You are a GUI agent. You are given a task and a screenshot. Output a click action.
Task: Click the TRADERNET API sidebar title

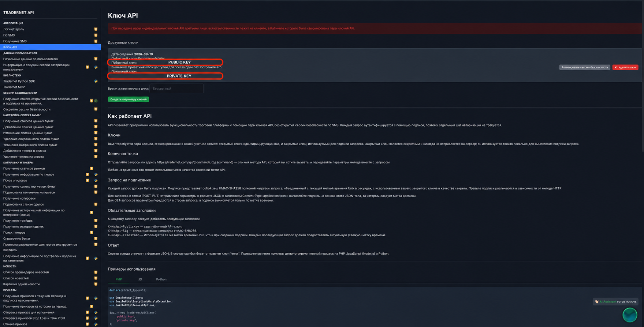18,12
